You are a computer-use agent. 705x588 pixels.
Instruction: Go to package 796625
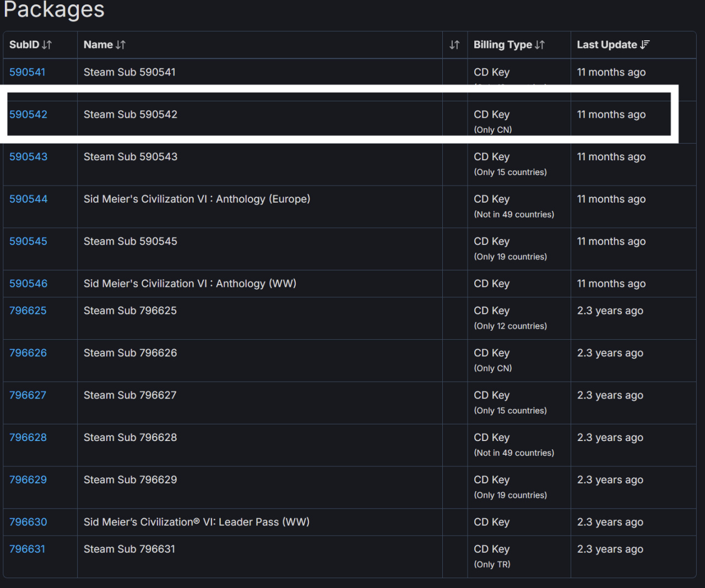click(x=28, y=311)
